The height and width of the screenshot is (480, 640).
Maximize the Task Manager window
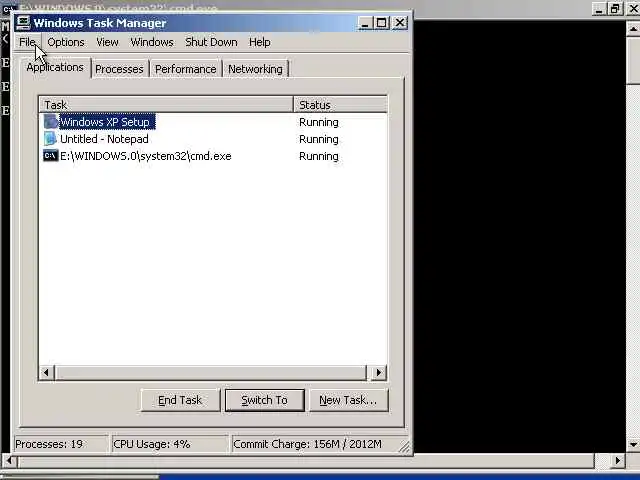[x=382, y=23]
